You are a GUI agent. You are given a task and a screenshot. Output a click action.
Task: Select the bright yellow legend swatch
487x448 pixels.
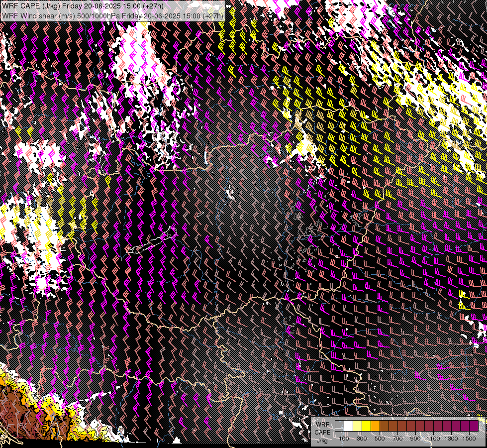coord(367,426)
